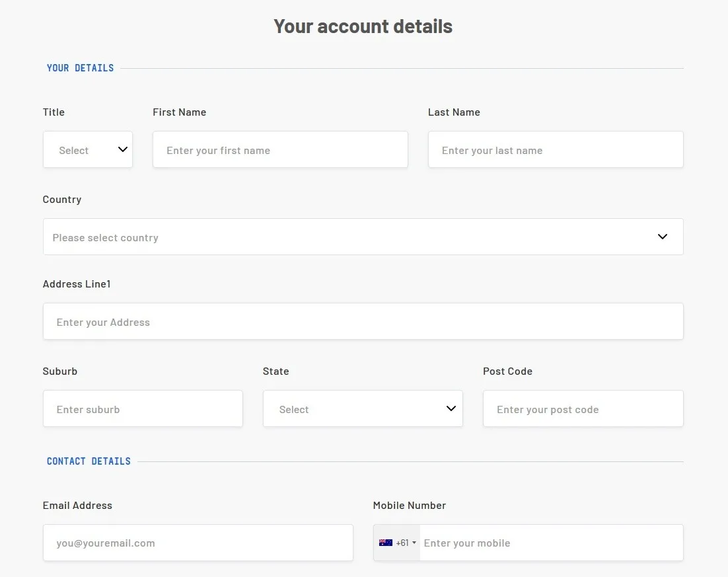
Task: Focus the First Name input field
Action: point(280,150)
